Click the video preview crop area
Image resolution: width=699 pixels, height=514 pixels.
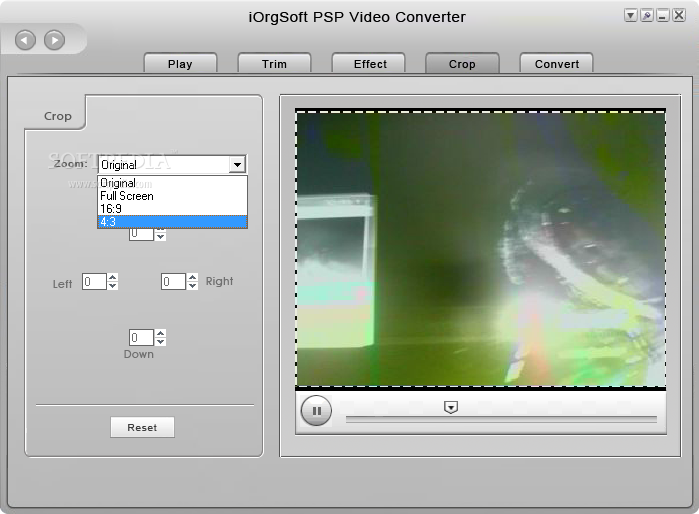[x=481, y=249]
